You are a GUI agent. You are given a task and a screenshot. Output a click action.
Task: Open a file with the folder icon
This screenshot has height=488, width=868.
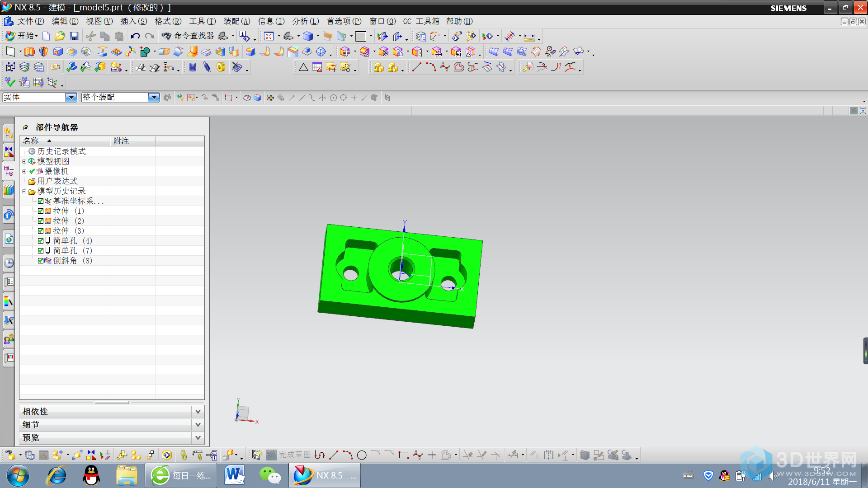[60, 36]
